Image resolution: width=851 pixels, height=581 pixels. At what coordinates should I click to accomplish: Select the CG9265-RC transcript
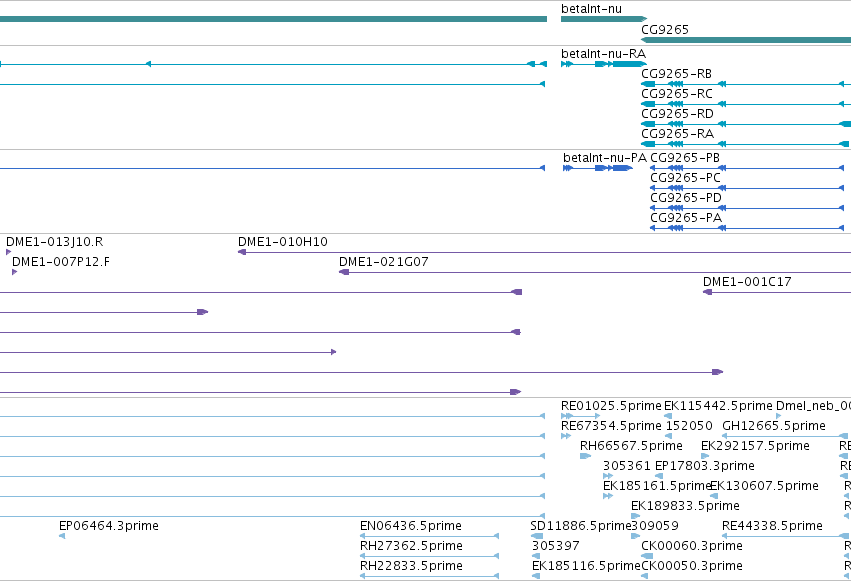click(746, 104)
